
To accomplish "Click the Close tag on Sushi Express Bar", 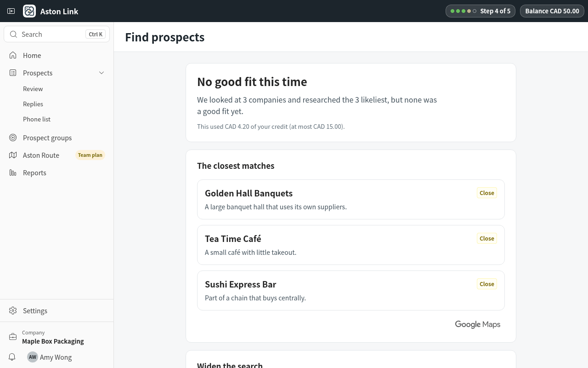I will pyautogui.click(x=487, y=284).
